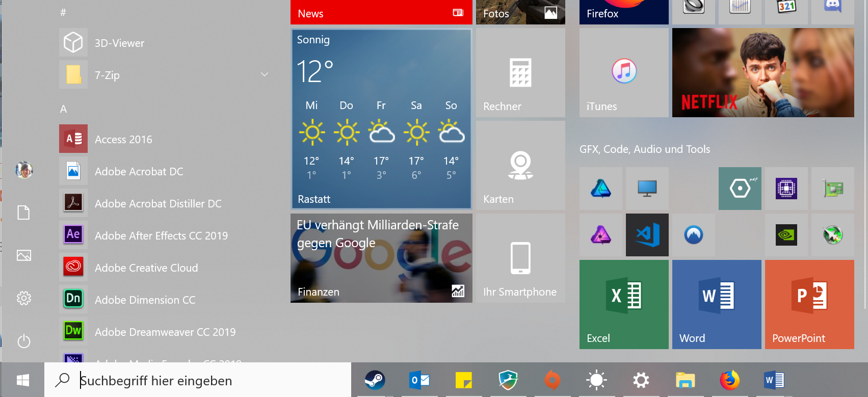Open the Rechner calculator tile
This screenshot has width=868, height=397.
(520, 72)
